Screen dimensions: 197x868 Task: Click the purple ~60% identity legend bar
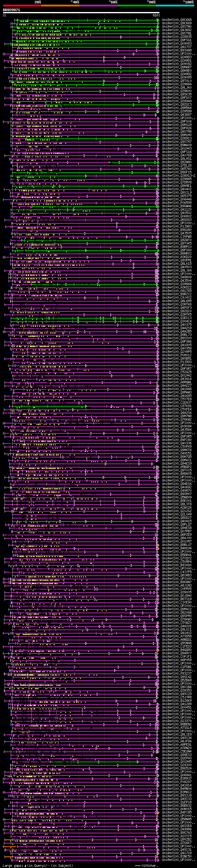(99, 6)
